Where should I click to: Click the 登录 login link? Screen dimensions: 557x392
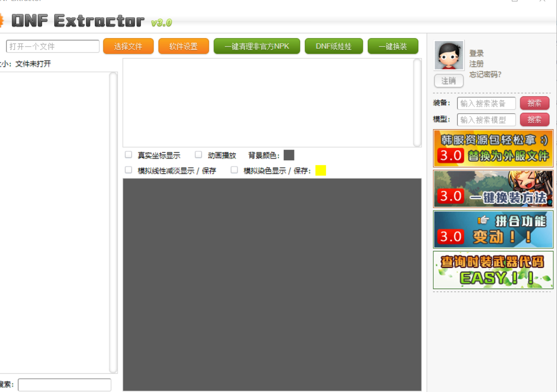[x=477, y=53]
